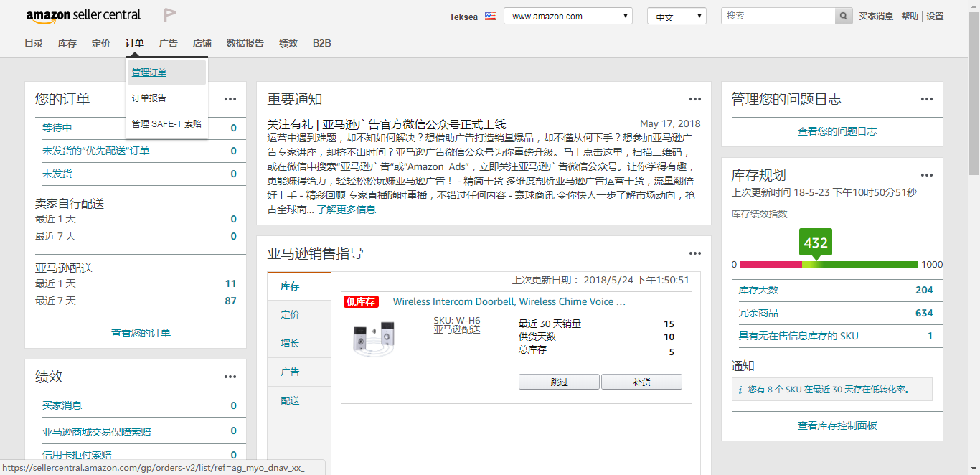
Task: Click 了解更多信息 link in notice
Action: coord(347,210)
